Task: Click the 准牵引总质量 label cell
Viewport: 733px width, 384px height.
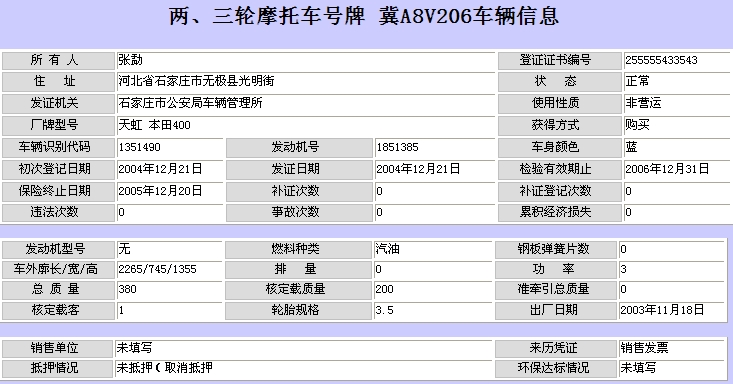Action: (x=556, y=290)
